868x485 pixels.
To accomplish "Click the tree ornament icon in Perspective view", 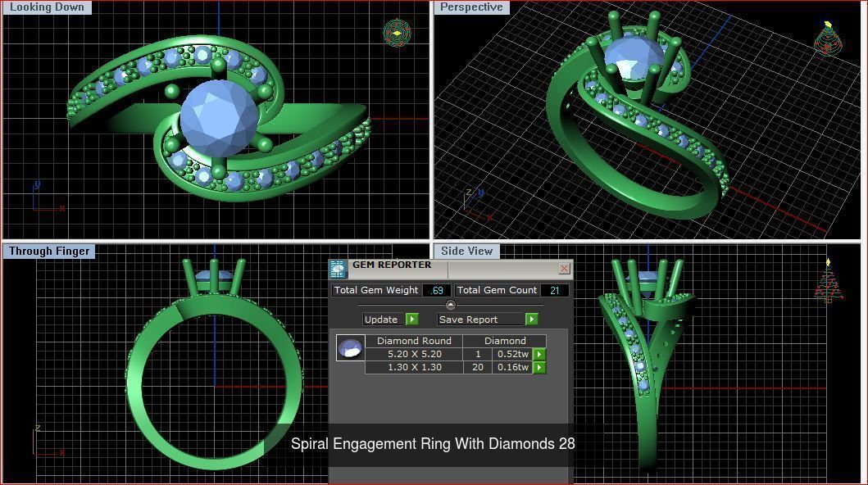I will 828,39.
